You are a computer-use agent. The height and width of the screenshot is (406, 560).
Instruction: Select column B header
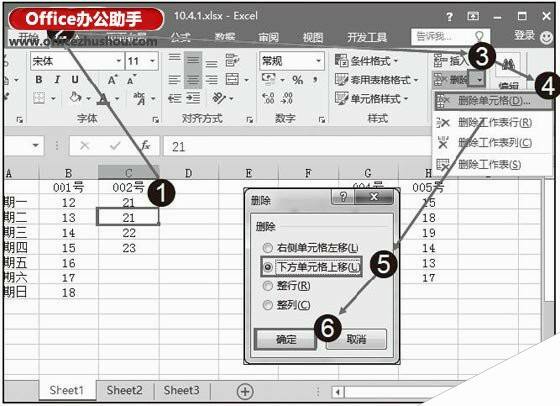[x=68, y=173]
